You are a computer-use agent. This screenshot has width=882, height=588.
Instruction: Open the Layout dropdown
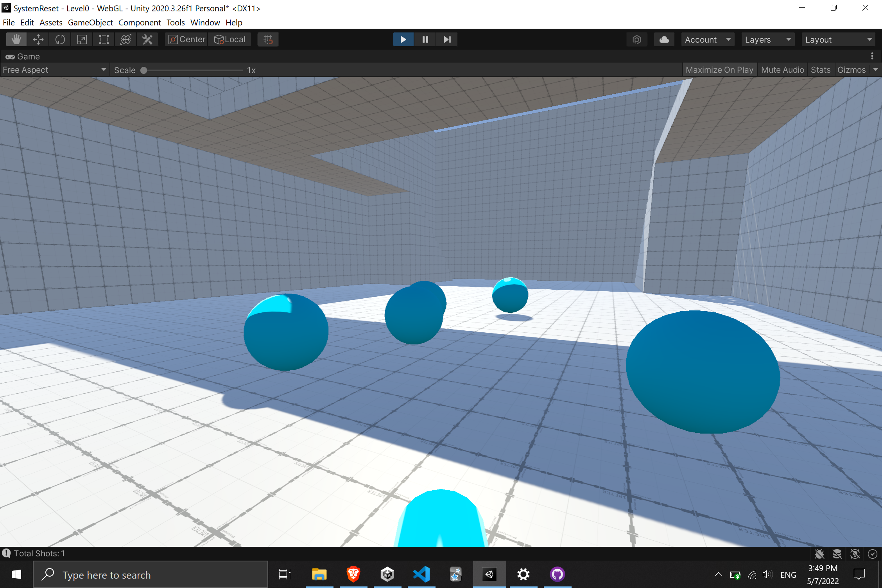coord(838,39)
